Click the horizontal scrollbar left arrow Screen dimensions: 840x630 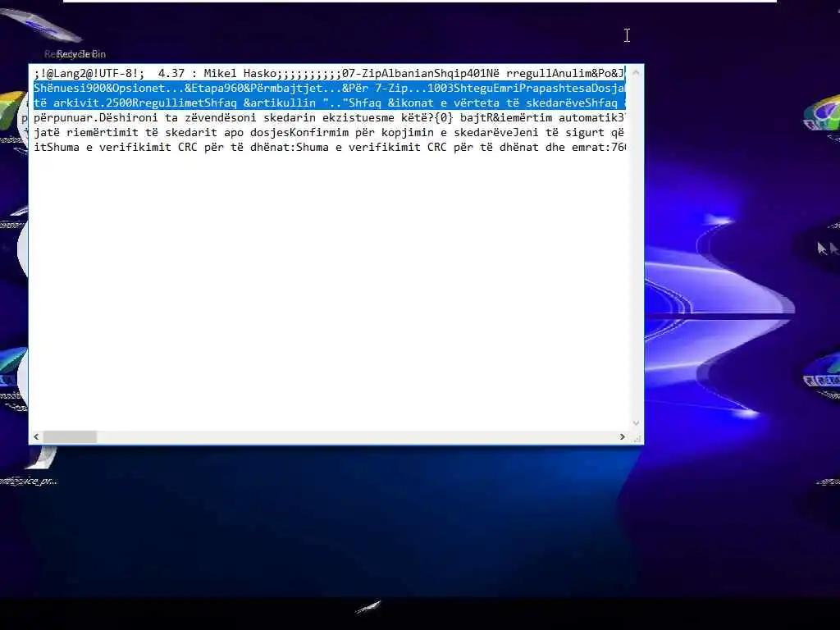click(36, 437)
